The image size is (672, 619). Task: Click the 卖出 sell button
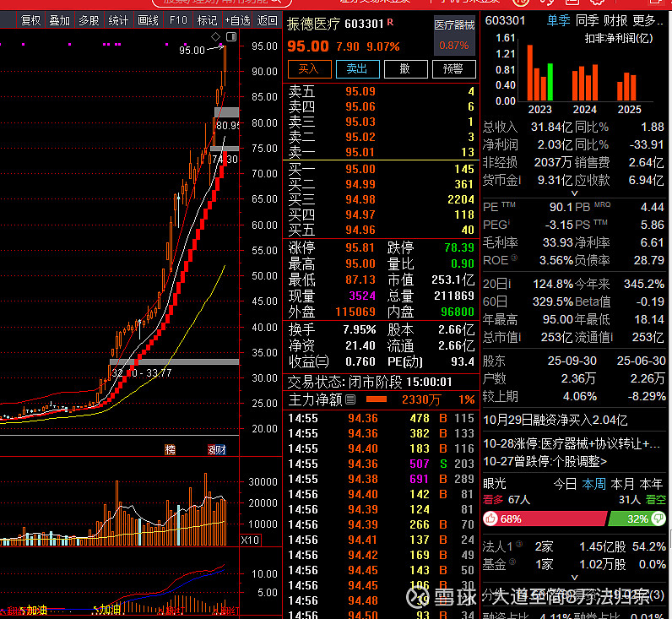coord(357,69)
